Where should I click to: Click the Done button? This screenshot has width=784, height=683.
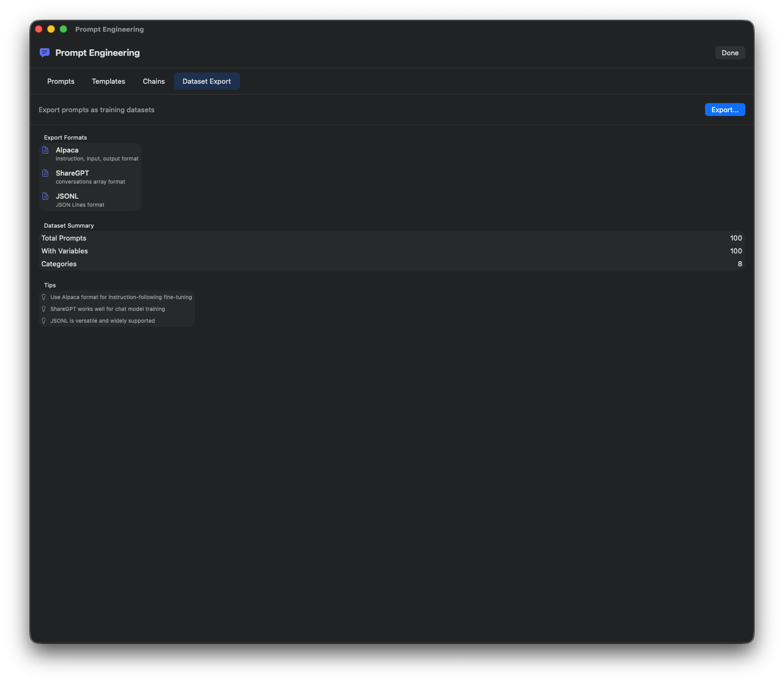pyautogui.click(x=730, y=53)
